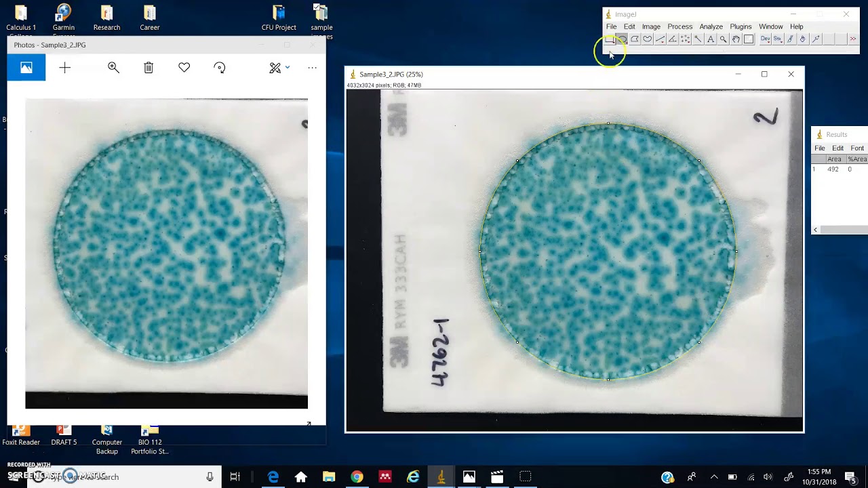868x488 pixels.
Task: Maximize the Sample3_2.JPG image window
Action: (x=764, y=74)
